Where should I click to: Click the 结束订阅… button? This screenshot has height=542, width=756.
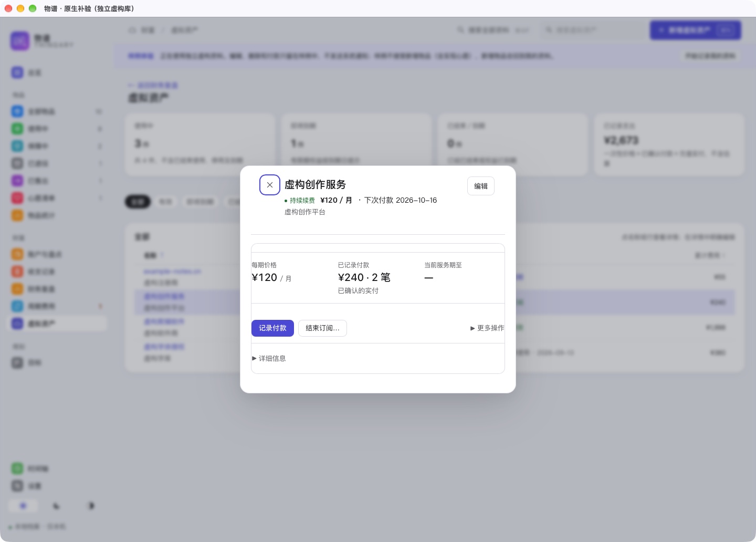tap(322, 328)
